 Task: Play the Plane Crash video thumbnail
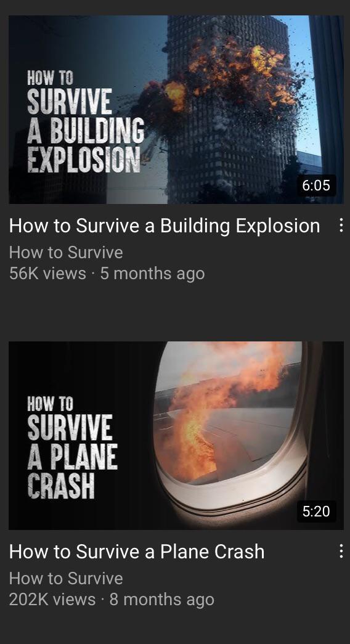(176, 435)
